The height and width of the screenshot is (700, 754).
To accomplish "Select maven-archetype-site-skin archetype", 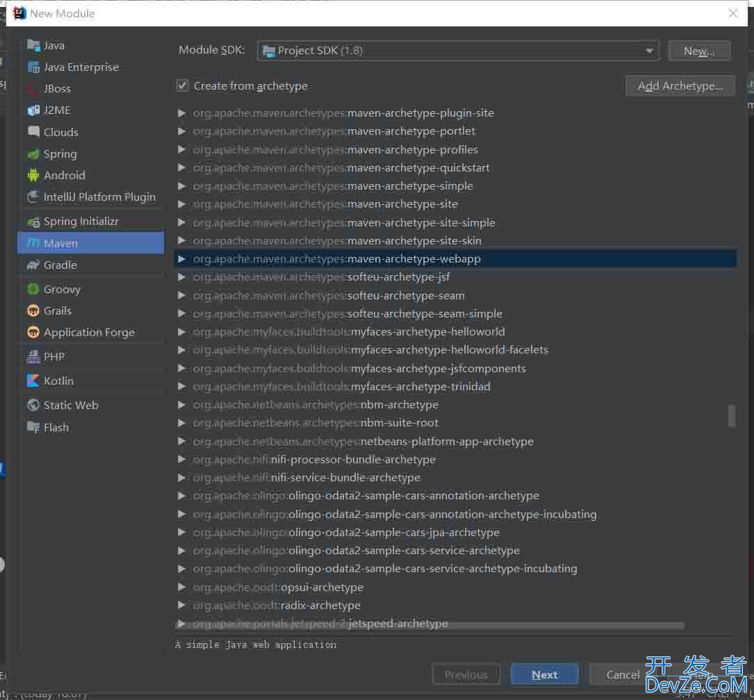I will coord(455,241).
